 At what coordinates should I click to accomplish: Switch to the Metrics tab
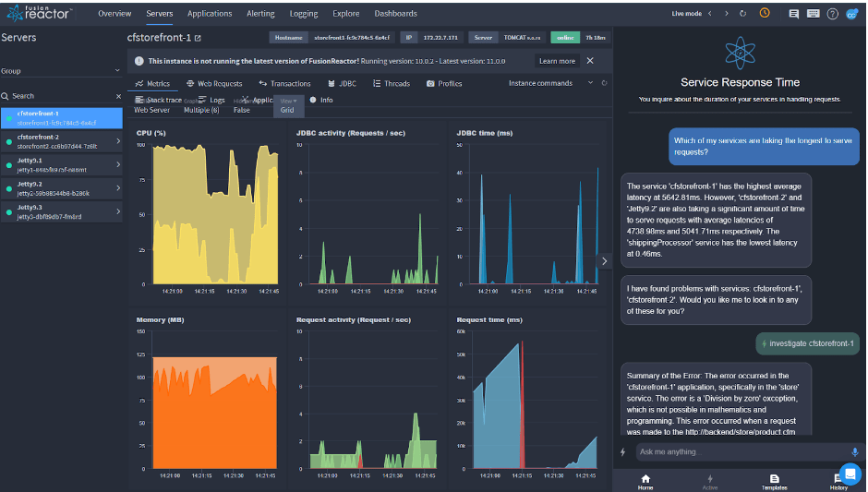[153, 84]
